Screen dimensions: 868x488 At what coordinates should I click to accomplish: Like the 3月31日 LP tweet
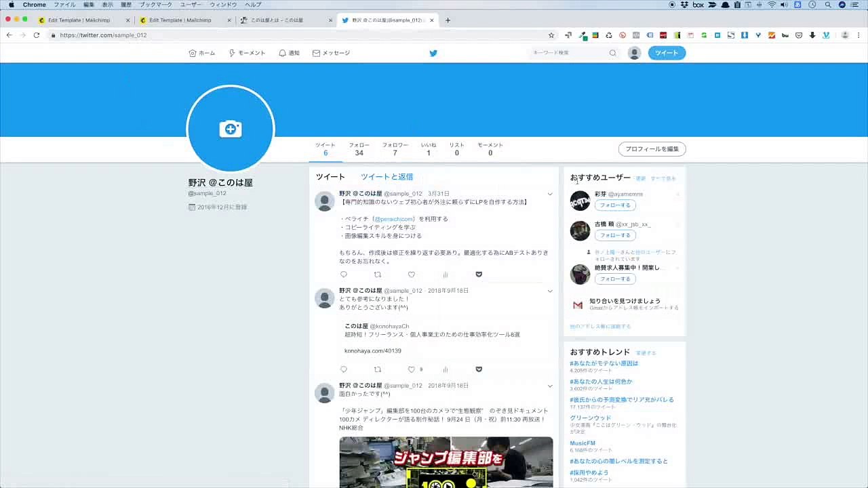(411, 274)
